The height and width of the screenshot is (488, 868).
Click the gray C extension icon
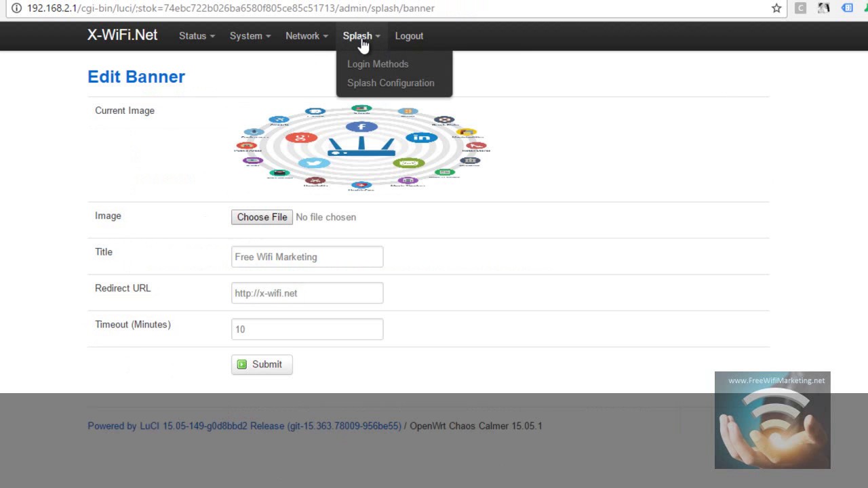click(801, 8)
